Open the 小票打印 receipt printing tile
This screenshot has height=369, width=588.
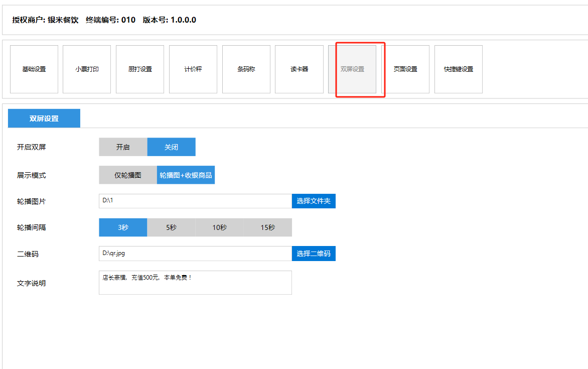pyautogui.click(x=87, y=69)
